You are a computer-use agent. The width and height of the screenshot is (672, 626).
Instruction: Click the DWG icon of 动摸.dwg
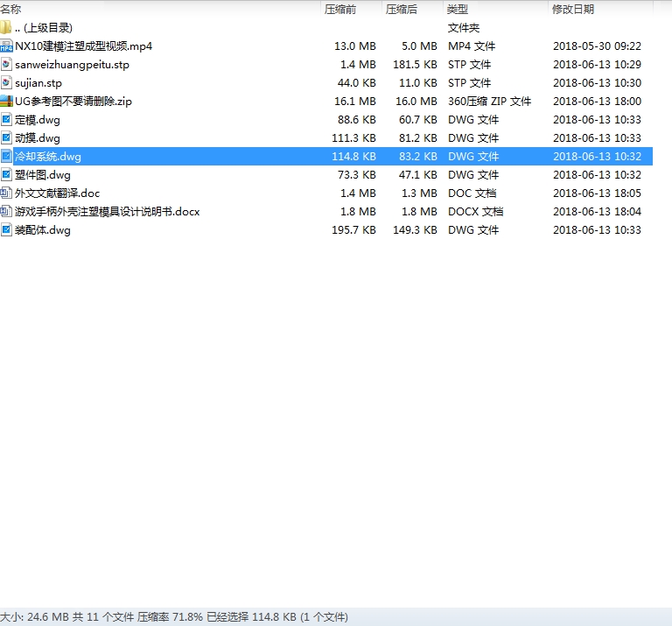(6, 138)
